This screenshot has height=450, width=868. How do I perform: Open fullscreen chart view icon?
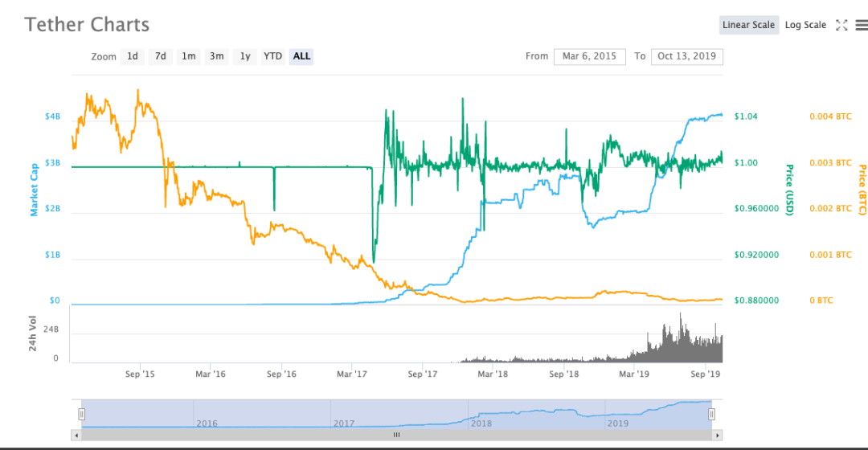click(x=841, y=25)
